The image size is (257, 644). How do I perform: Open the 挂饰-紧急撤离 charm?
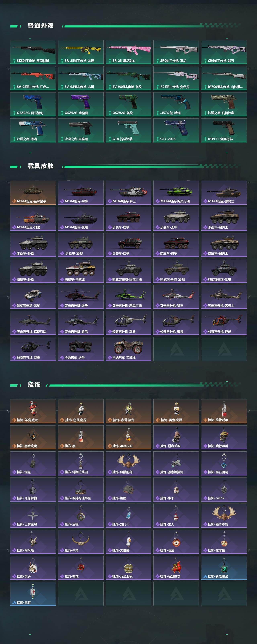[x=224, y=568]
